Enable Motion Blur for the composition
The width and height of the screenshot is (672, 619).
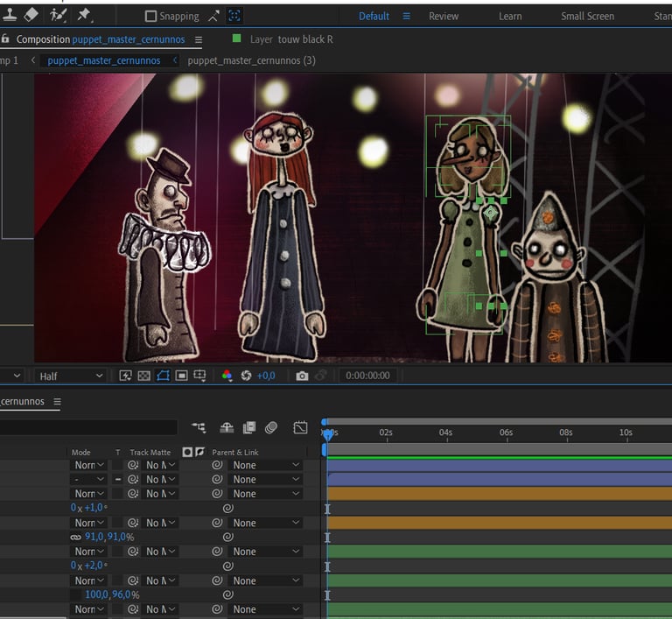click(x=271, y=428)
